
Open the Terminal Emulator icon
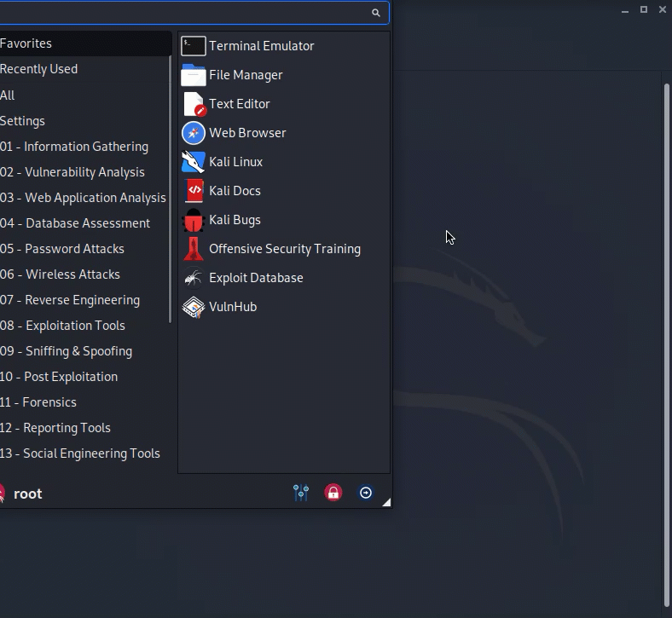point(194,46)
